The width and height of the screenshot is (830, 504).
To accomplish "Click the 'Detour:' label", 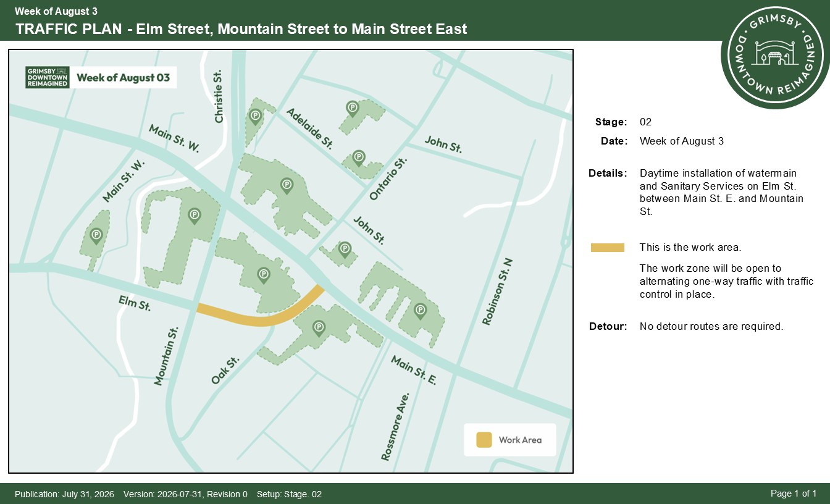I will [608, 326].
